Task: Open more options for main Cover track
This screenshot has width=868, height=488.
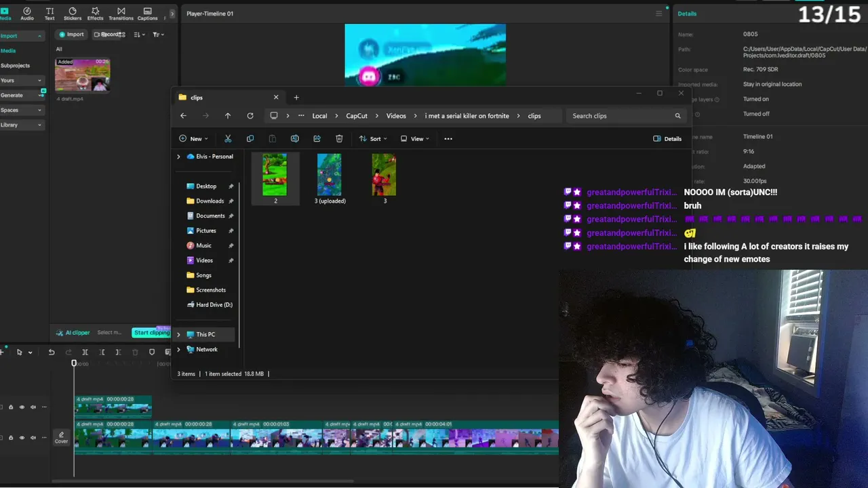Action: point(45,438)
